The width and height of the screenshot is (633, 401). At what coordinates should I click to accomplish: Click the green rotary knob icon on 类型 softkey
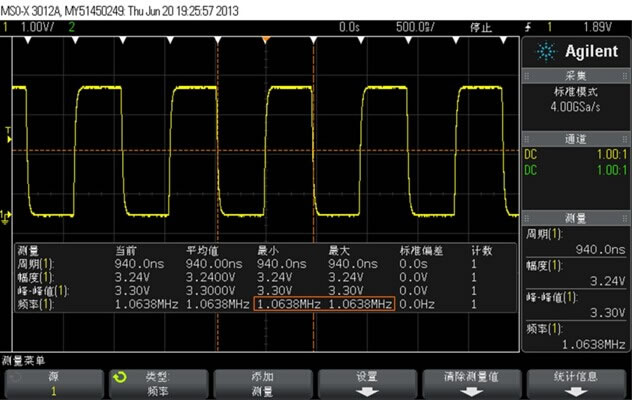coord(122,378)
